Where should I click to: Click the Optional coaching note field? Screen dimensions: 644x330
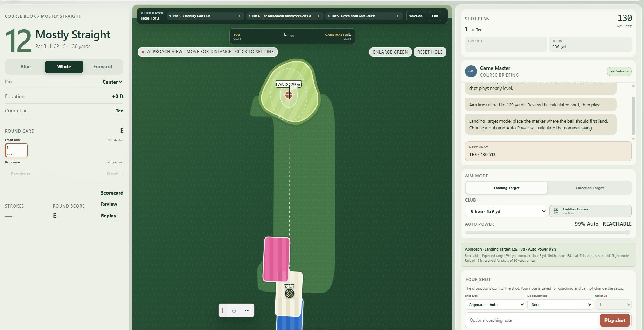point(532,320)
